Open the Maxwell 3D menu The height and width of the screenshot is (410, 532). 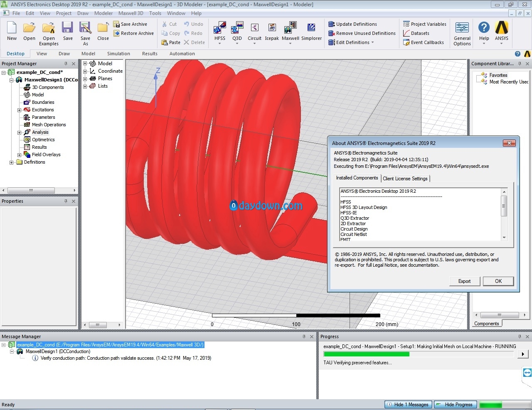[131, 13]
